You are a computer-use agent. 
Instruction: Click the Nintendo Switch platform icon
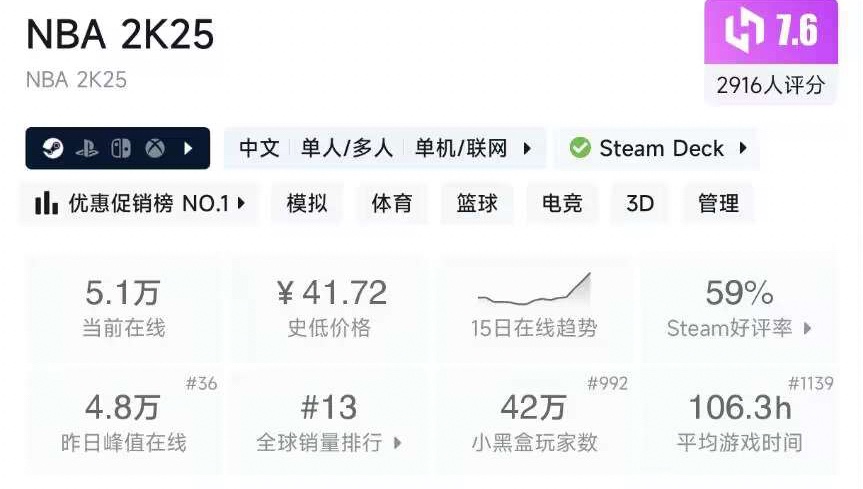(x=121, y=148)
